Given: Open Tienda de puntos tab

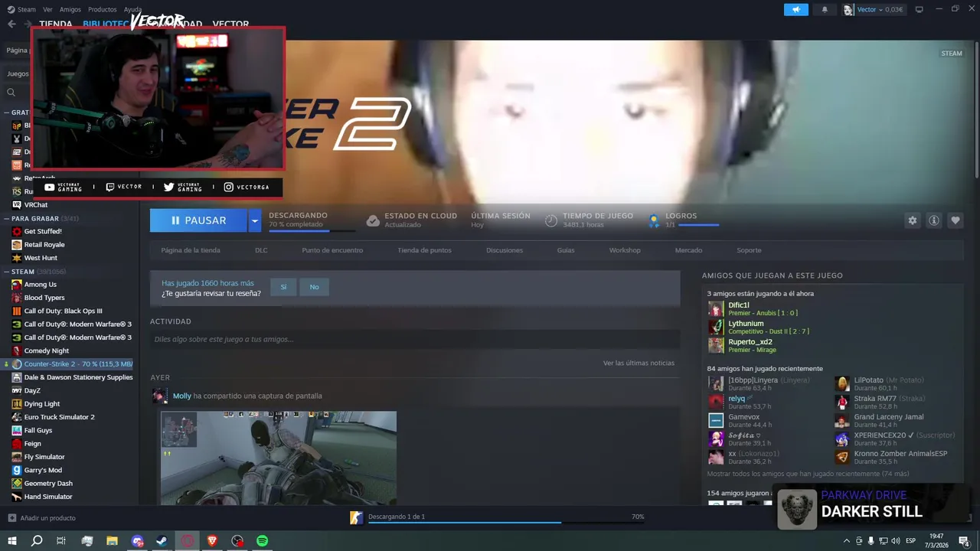Looking at the screenshot, I should click(x=424, y=250).
